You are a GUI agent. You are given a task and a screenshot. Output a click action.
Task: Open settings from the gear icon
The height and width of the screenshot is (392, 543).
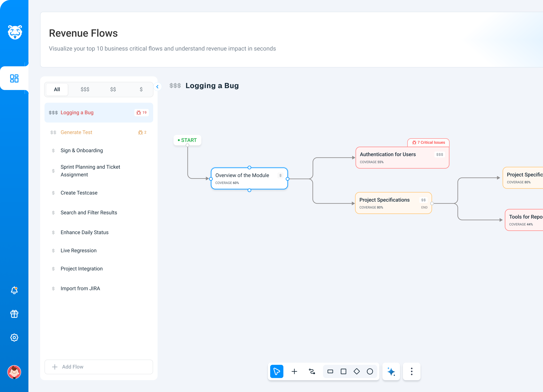14,337
